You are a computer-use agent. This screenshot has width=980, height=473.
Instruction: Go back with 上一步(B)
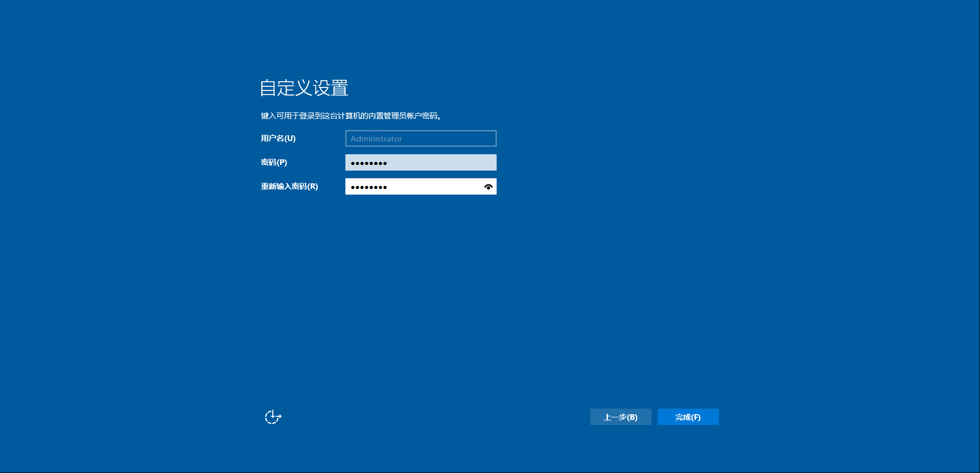[620, 416]
